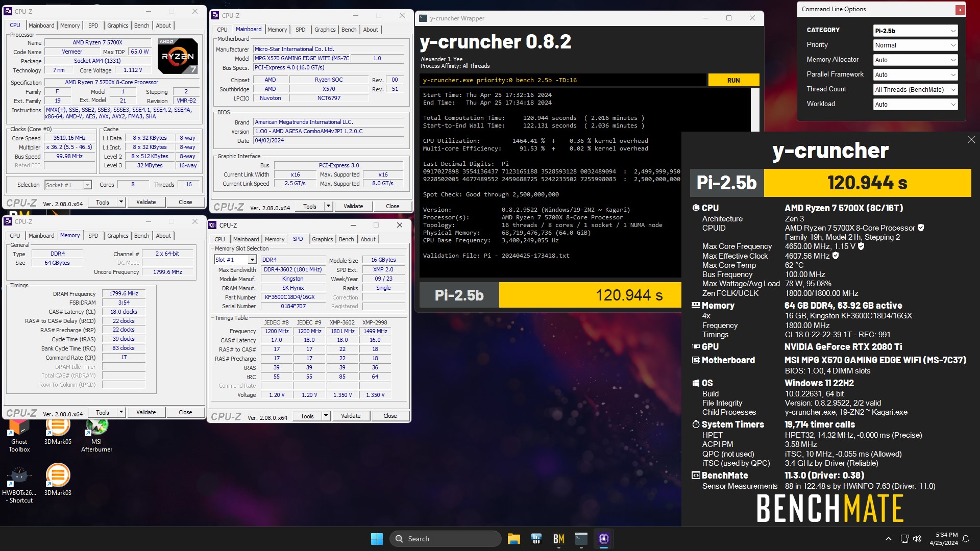Close the Command Line Options window

coord(960,9)
